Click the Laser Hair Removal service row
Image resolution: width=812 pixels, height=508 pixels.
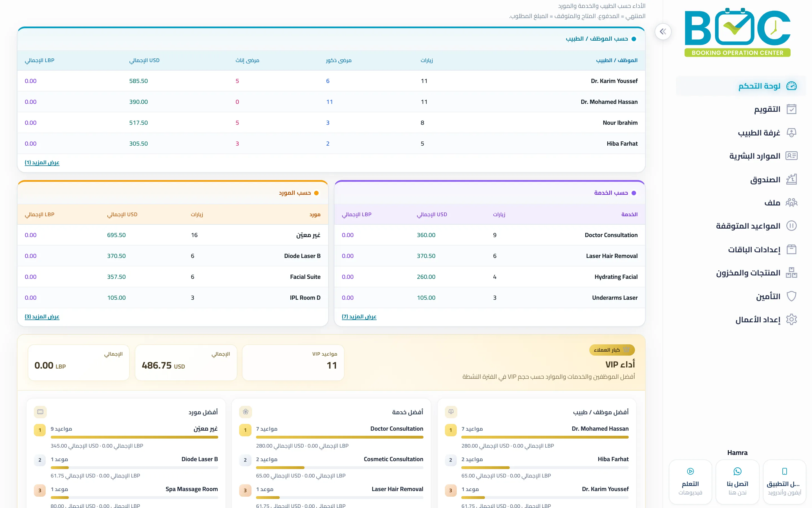489,256
